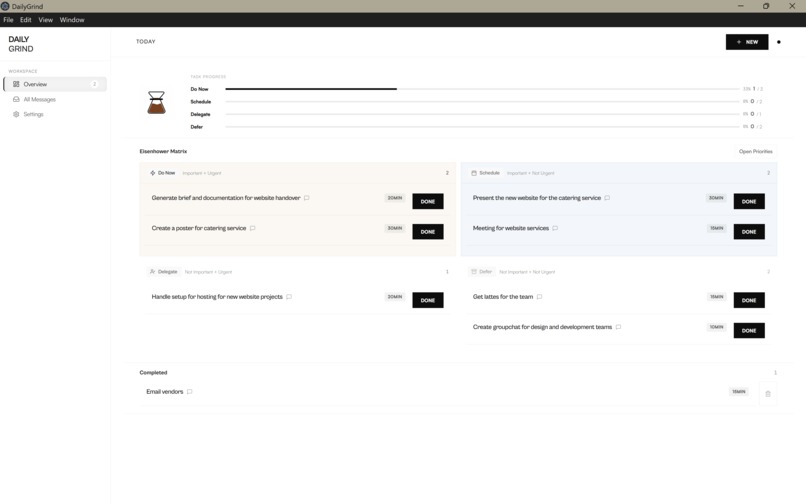
Task: Select task text Email vendors
Action: 164,392
